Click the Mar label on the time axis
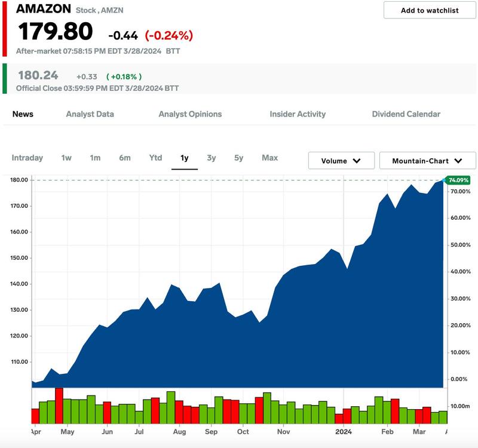The height and width of the screenshot is (448, 478). pos(419,432)
